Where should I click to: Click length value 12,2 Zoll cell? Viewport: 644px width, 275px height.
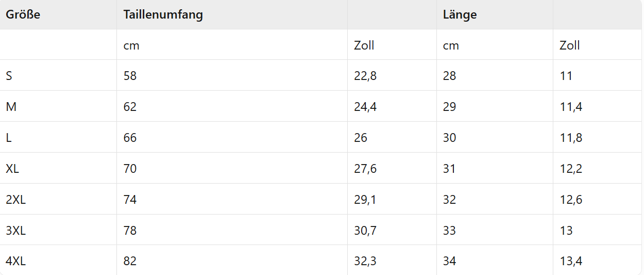click(571, 169)
